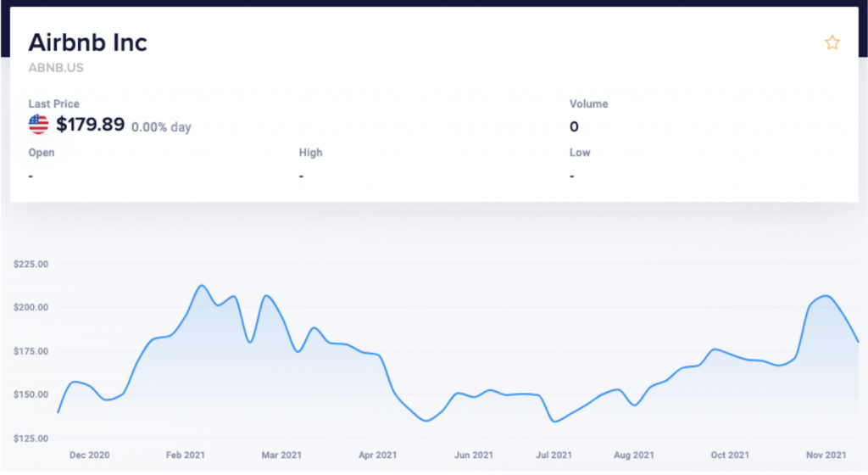Click the High label
Screen dimensions: 868x475
coord(310,153)
